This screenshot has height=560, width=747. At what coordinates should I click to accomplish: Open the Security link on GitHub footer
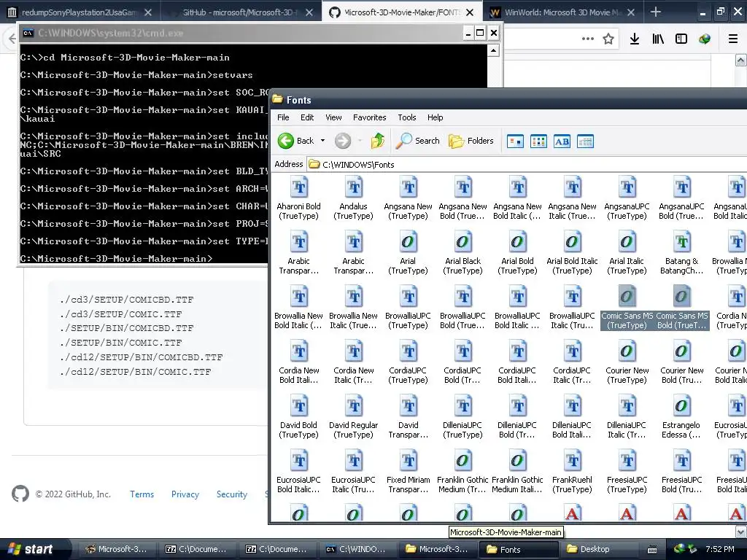[x=232, y=494]
